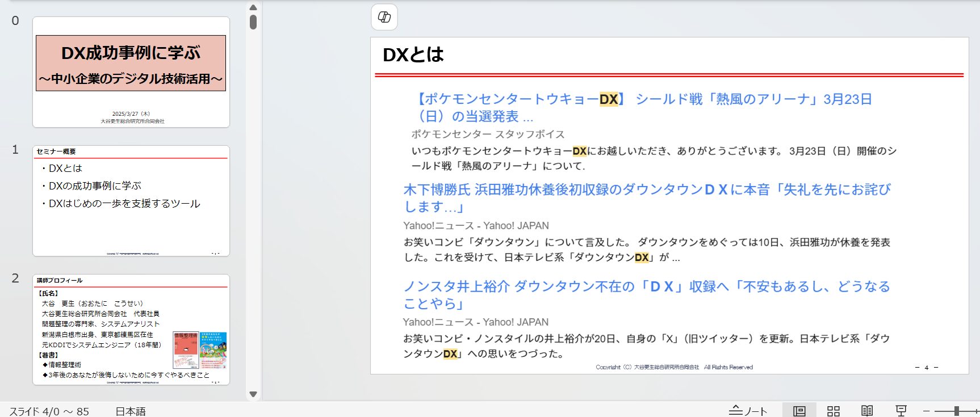
Task: Click the Copyright footer text on slide
Action: click(675, 368)
